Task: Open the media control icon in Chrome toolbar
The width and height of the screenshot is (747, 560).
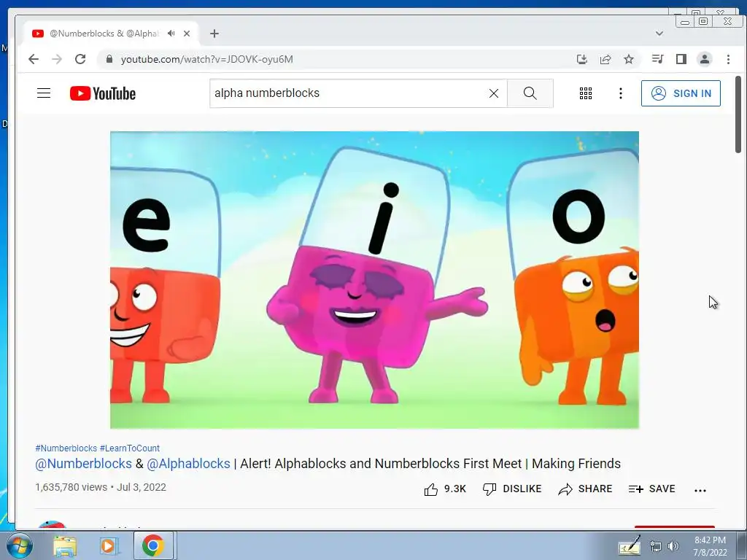Action: tap(658, 59)
